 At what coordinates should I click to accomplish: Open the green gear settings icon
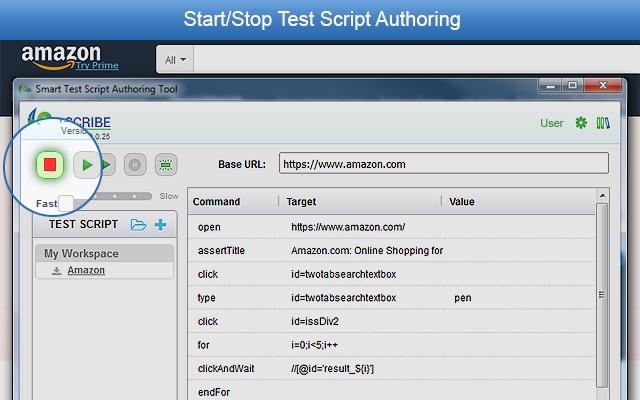point(581,123)
